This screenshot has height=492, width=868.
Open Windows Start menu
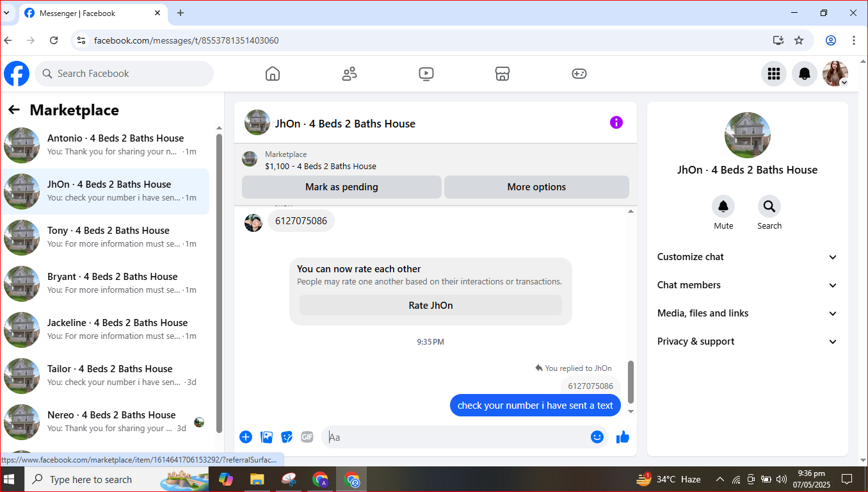point(10,479)
